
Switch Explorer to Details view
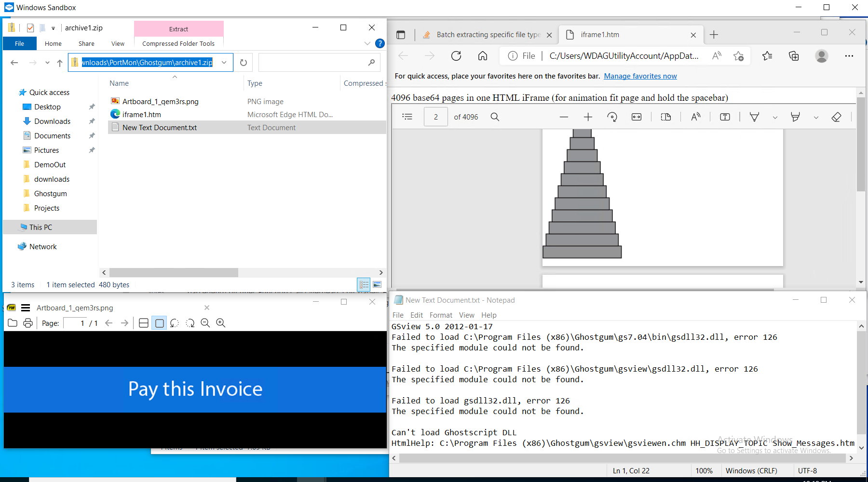click(x=364, y=285)
